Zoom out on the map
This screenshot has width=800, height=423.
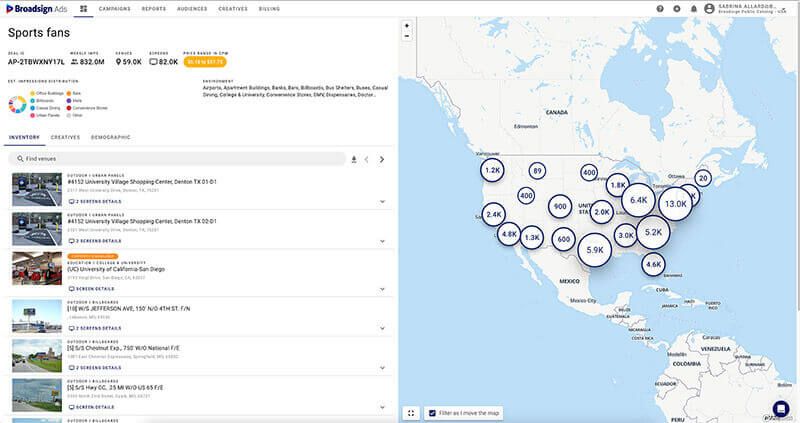click(407, 36)
